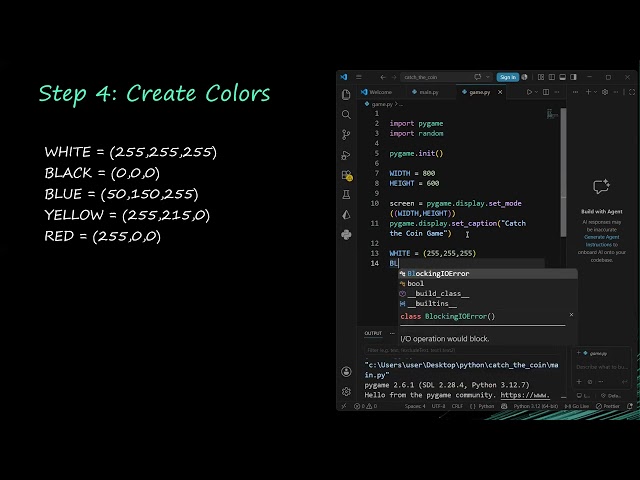The image size is (640, 480).
Task: Click the Generate Agent Instructions link
Action: (602, 241)
